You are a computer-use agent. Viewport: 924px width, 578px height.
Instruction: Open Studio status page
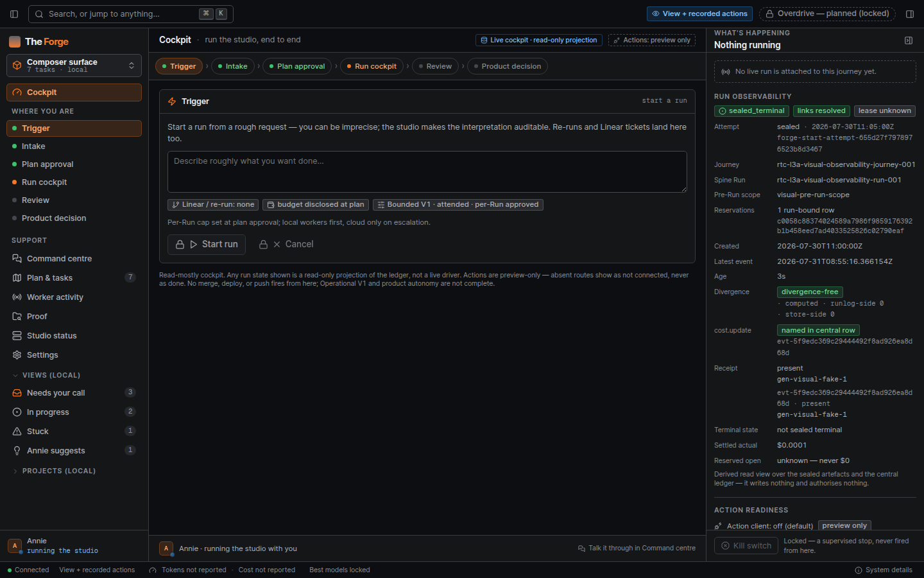(74, 336)
